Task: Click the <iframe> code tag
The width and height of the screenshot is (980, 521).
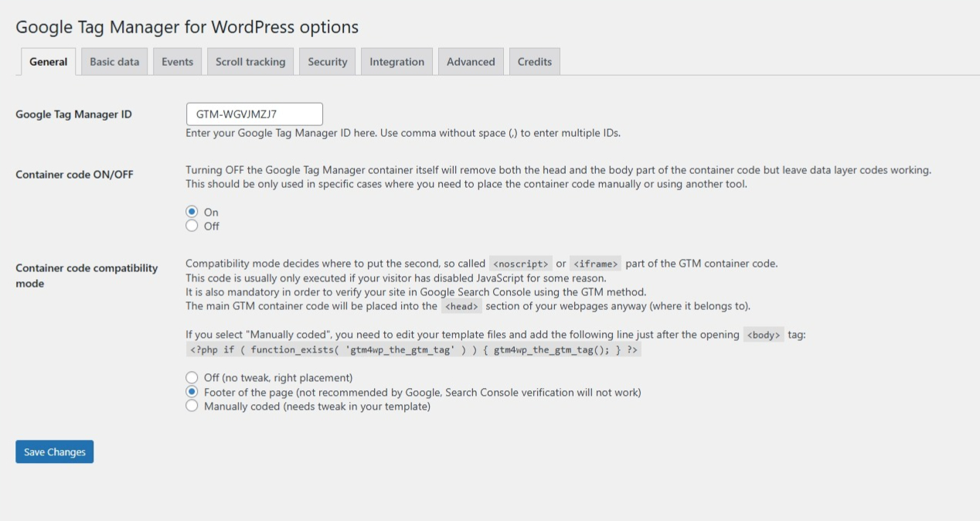Action: [595, 264]
